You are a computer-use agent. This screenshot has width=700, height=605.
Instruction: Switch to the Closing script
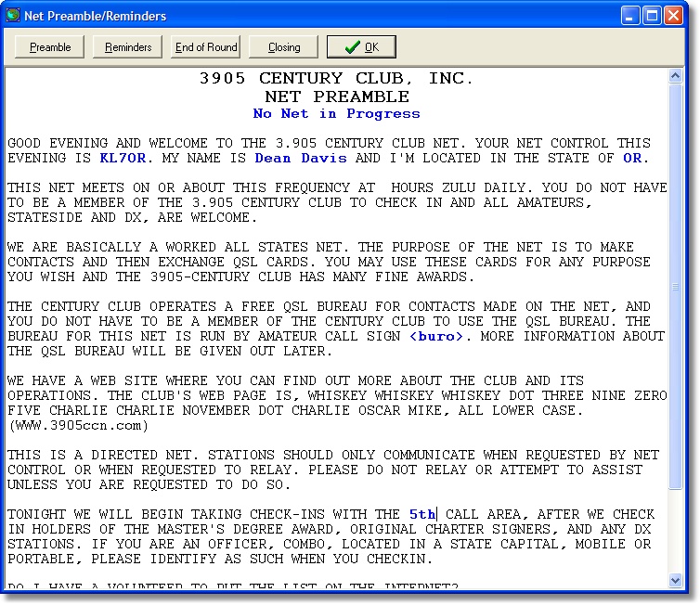click(284, 47)
